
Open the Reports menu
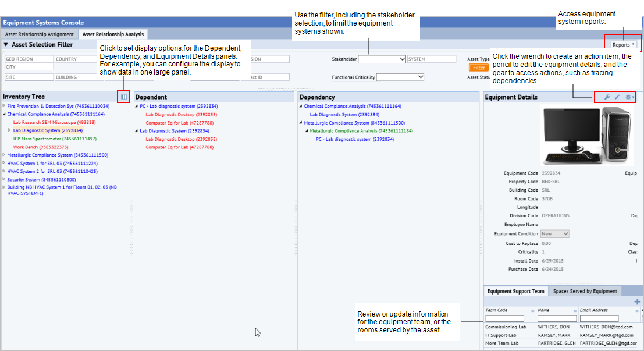click(622, 44)
